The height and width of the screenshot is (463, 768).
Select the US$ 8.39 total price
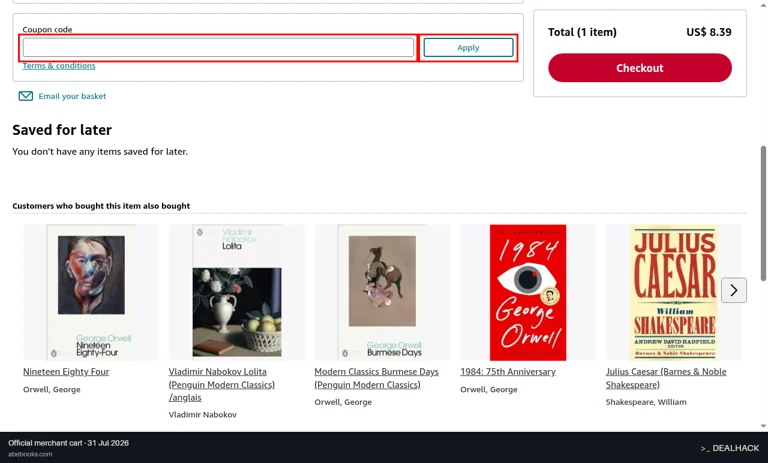[x=709, y=32]
